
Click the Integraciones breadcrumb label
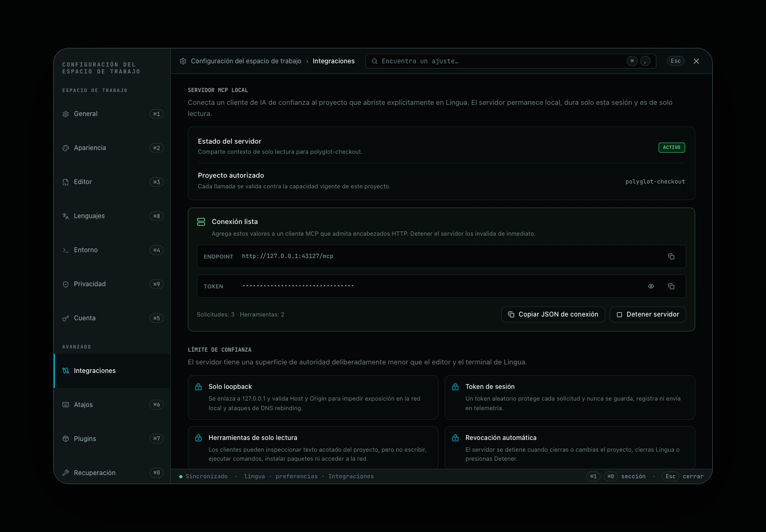(334, 61)
